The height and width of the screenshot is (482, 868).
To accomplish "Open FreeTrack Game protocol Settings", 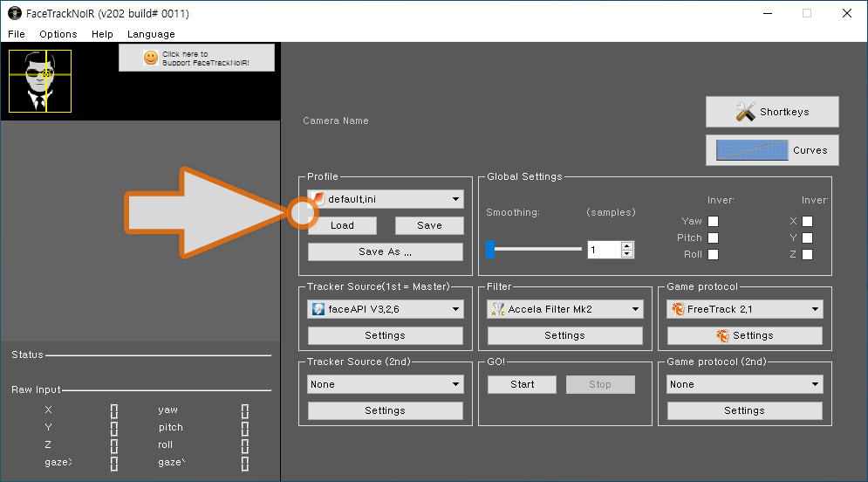I will click(744, 335).
